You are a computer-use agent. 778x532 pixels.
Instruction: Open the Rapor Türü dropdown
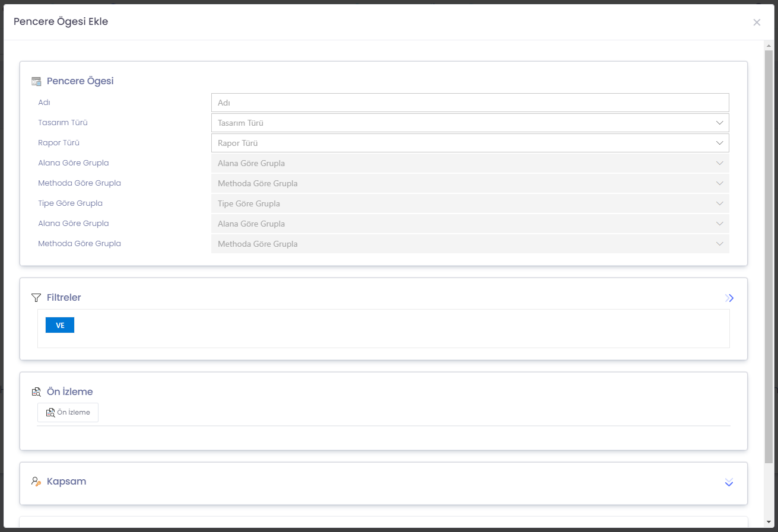click(x=470, y=143)
